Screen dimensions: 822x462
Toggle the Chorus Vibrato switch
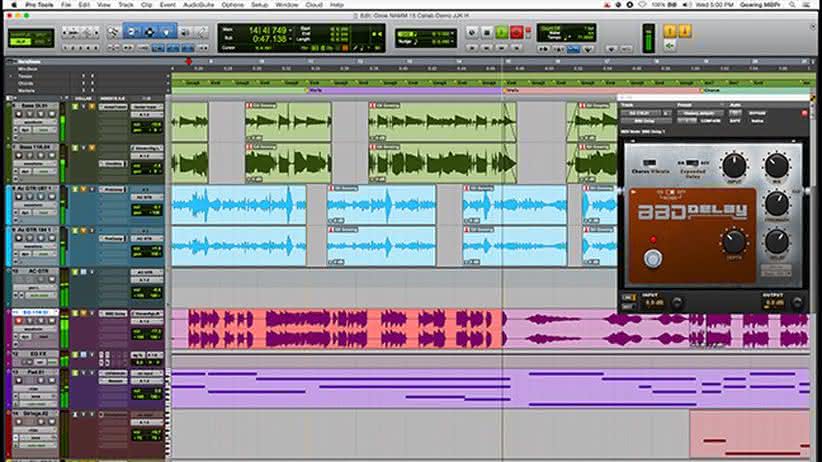650,163
